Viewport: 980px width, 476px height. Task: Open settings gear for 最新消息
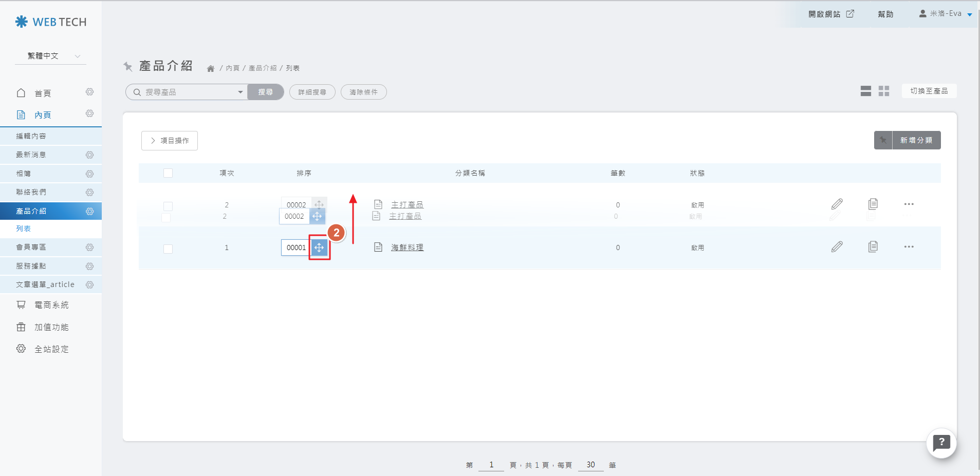tap(90, 155)
